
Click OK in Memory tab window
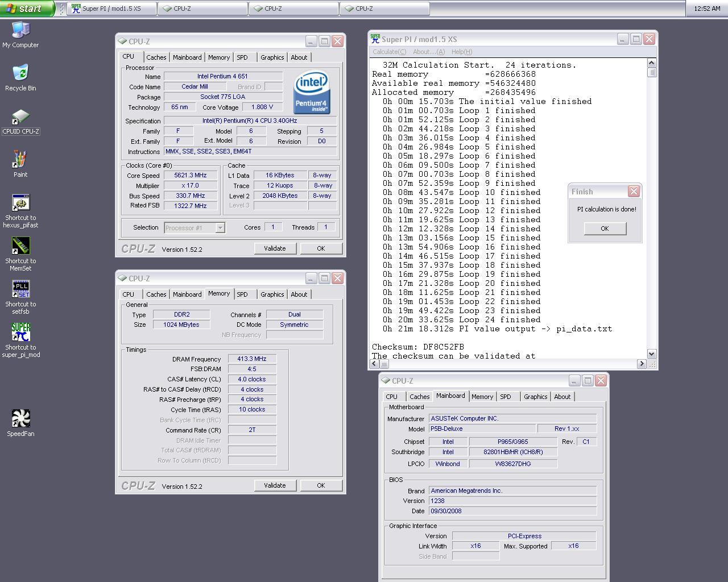point(321,485)
